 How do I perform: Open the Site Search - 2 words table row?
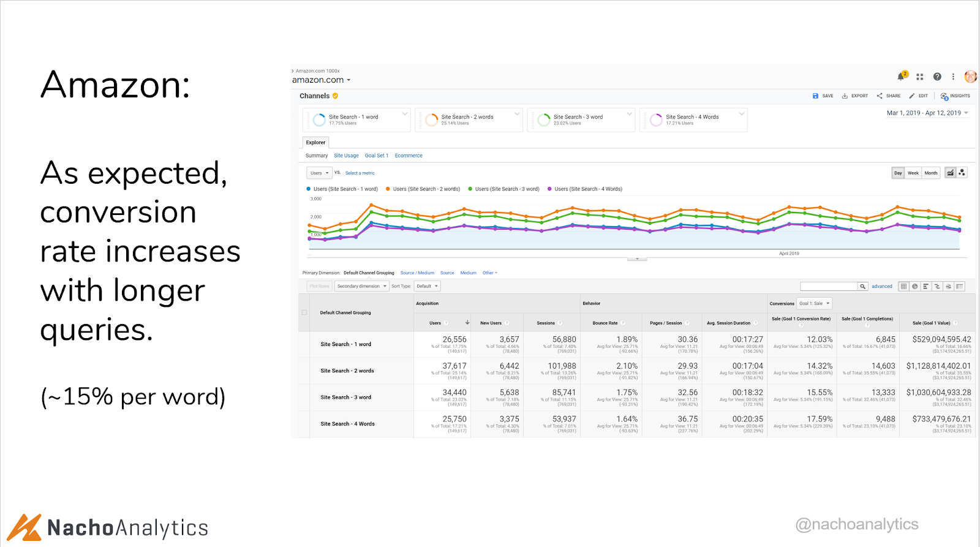tap(637, 371)
